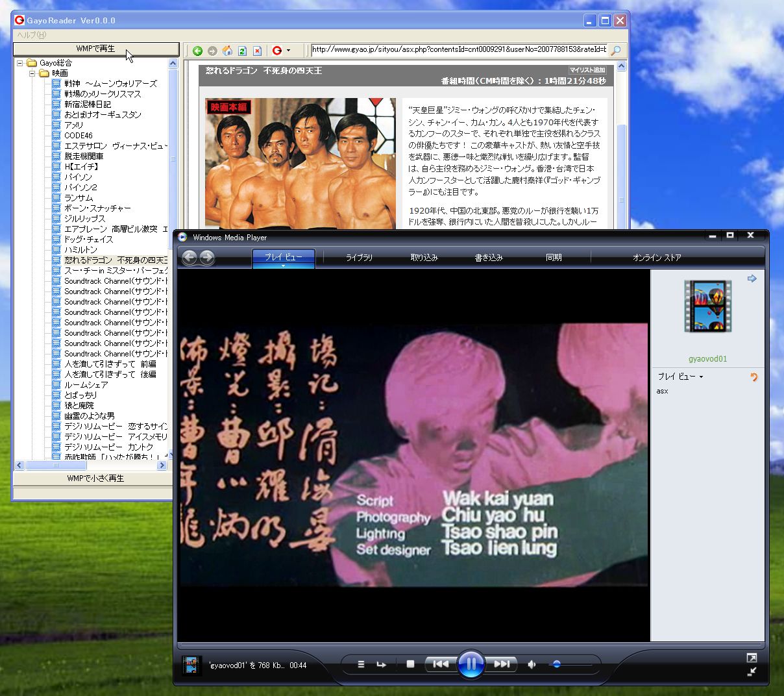This screenshot has width=784, height=696.
Task: Open the ヘルプ(H) menu
Action: (31, 35)
